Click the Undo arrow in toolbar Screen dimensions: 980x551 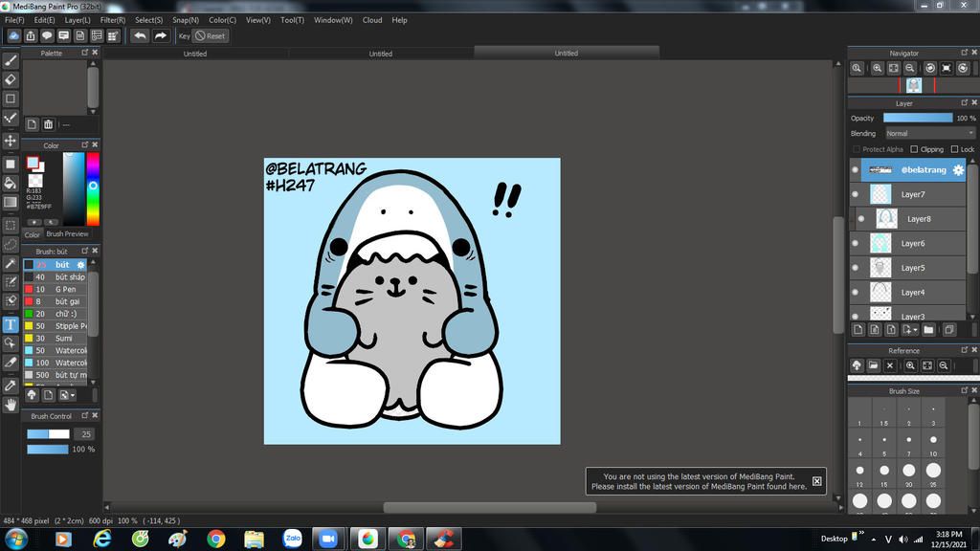(x=140, y=35)
